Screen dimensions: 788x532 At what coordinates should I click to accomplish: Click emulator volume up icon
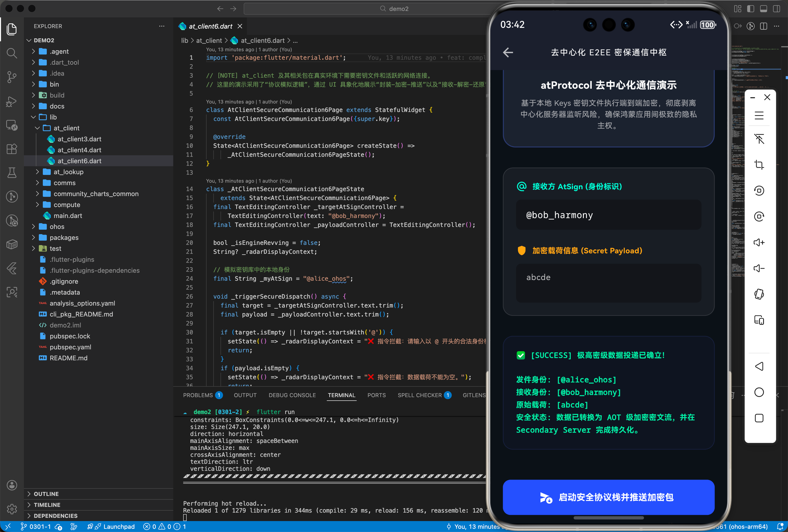tap(759, 242)
